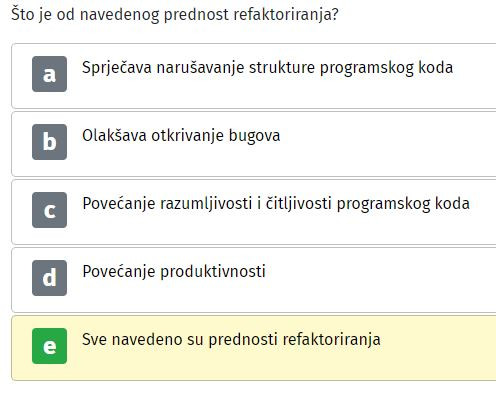Select answer 'Sprječava narušavanje strukture programskog koda'

267,68
